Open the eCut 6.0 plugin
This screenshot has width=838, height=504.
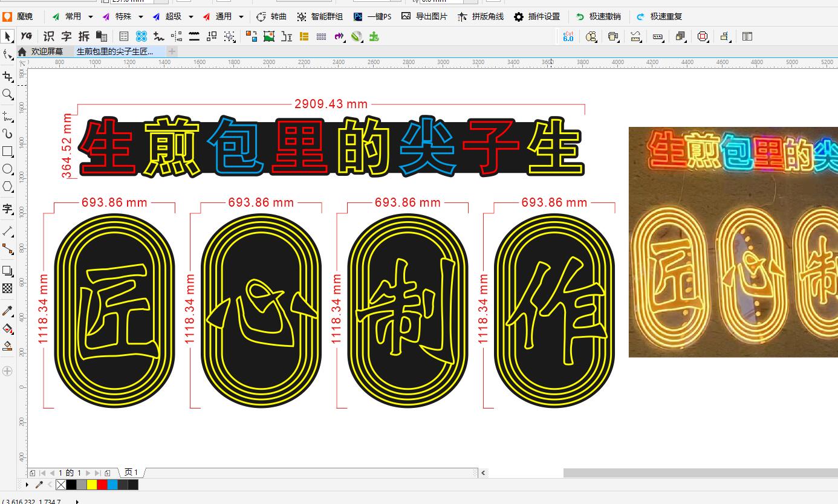tap(568, 36)
